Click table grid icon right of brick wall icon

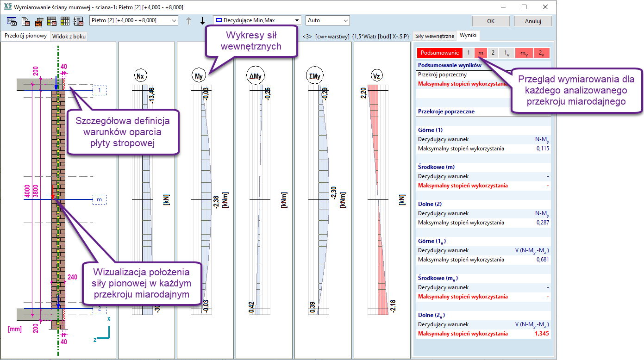pyautogui.click(x=52, y=21)
